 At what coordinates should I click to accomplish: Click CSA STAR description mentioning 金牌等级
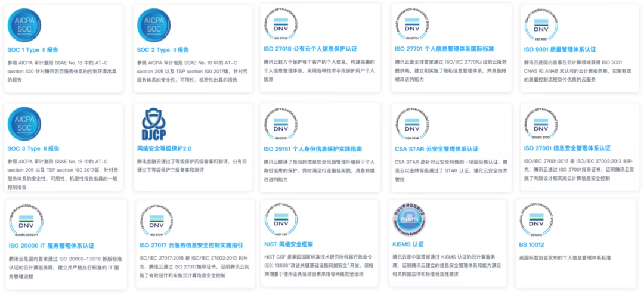pyautogui.click(x=451, y=170)
